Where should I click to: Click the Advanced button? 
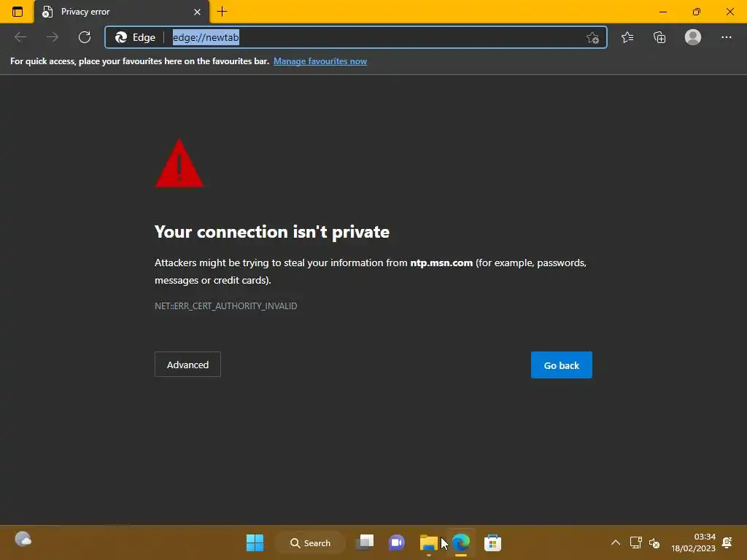coord(187,365)
